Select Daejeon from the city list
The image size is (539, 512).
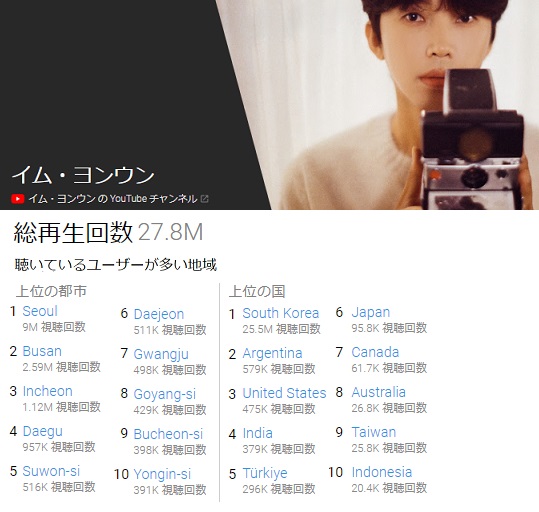159,314
